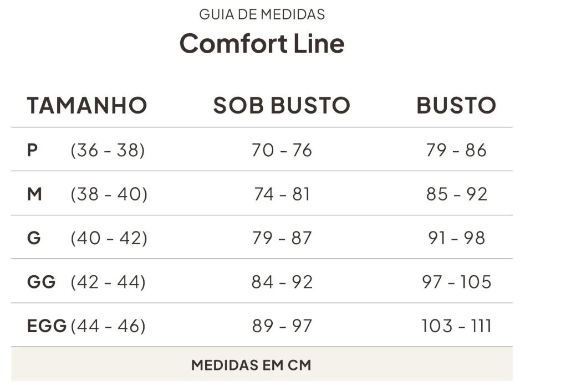Select the P size label
This screenshot has width=561, height=392.
point(33,150)
